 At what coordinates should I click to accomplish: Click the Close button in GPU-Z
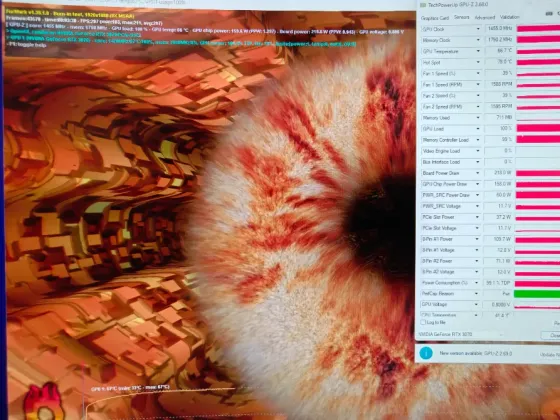coord(551,335)
